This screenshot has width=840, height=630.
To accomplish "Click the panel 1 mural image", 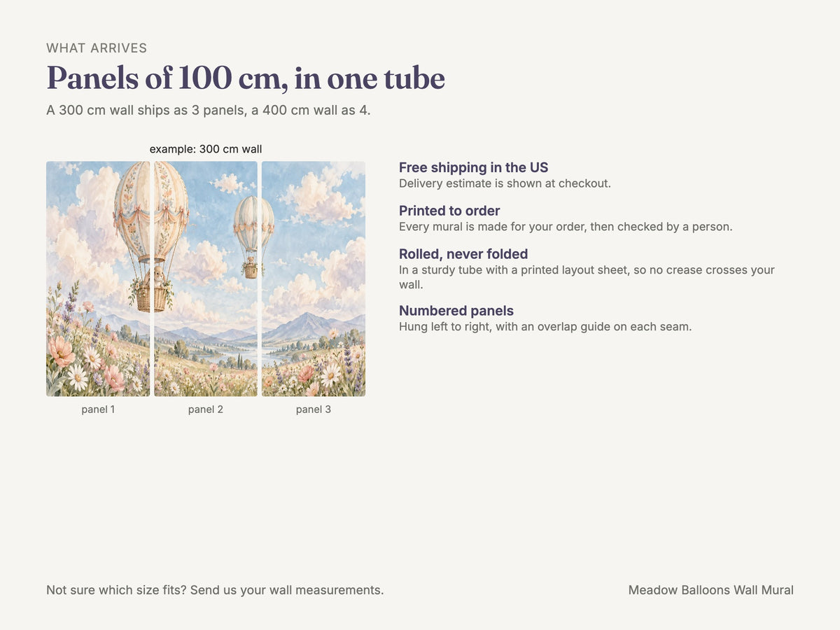I will click(x=98, y=279).
